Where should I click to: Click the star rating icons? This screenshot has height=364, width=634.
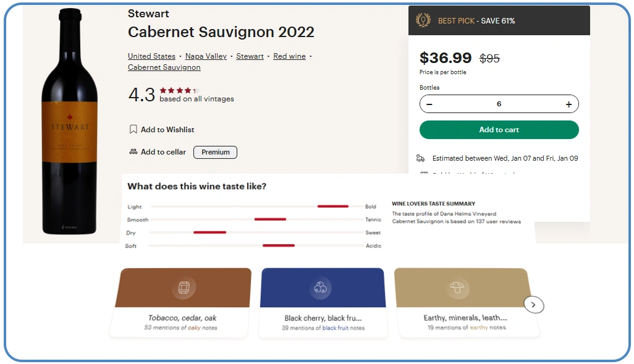180,90
